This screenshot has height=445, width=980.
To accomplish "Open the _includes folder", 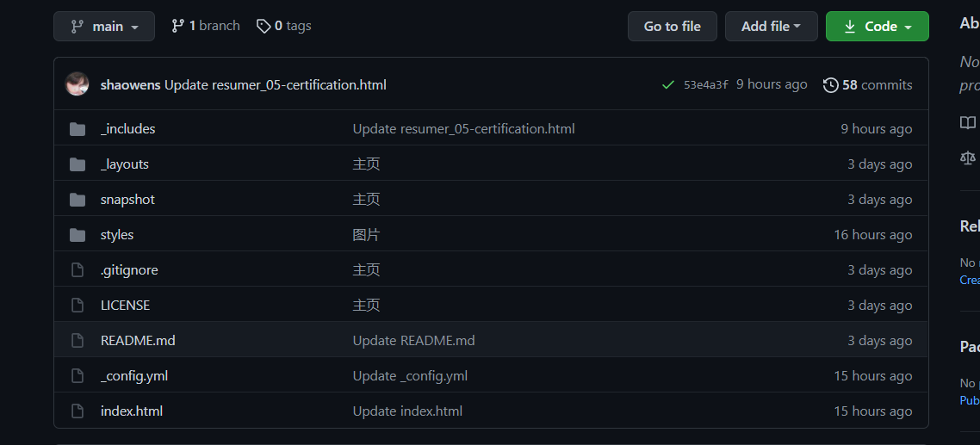I will tap(127, 129).
